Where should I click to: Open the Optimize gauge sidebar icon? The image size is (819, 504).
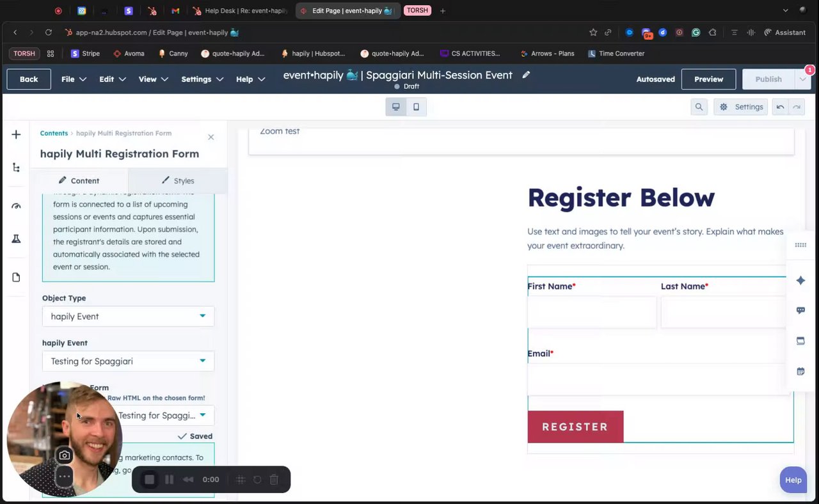tap(16, 206)
